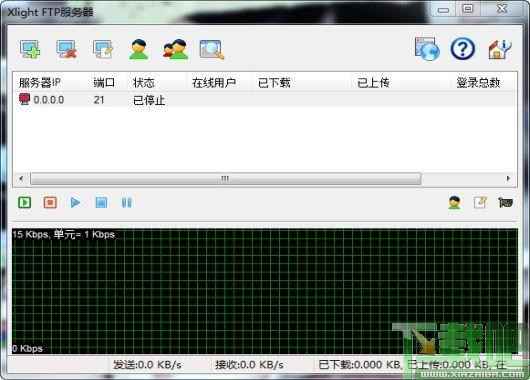Maximize the Xlight FTP window
This screenshot has width=530, height=380.
coord(468,8)
